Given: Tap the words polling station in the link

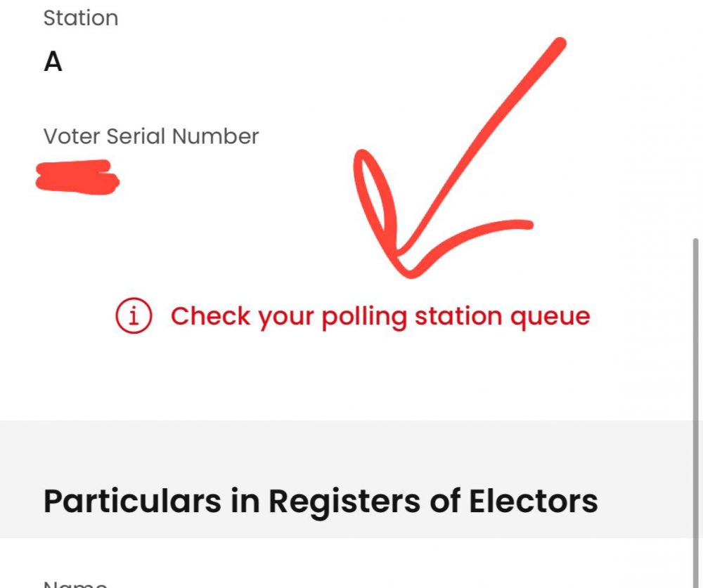Looking at the screenshot, I should 411,318.
